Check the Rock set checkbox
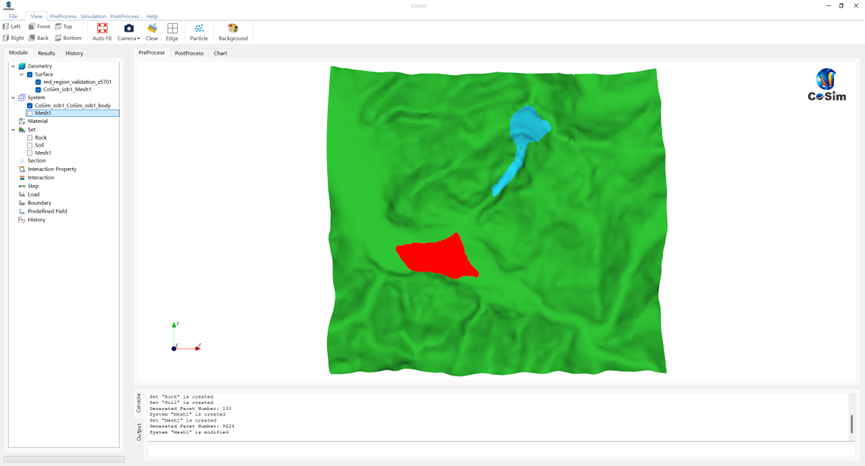The width and height of the screenshot is (865, 466). click(x=30, y=138)
